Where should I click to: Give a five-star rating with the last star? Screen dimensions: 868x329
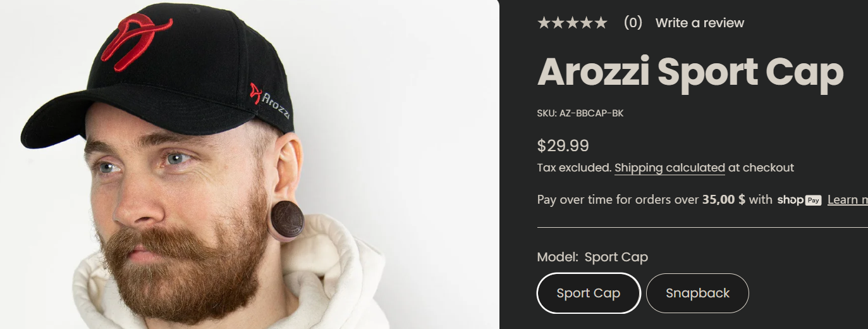point(600,23)
